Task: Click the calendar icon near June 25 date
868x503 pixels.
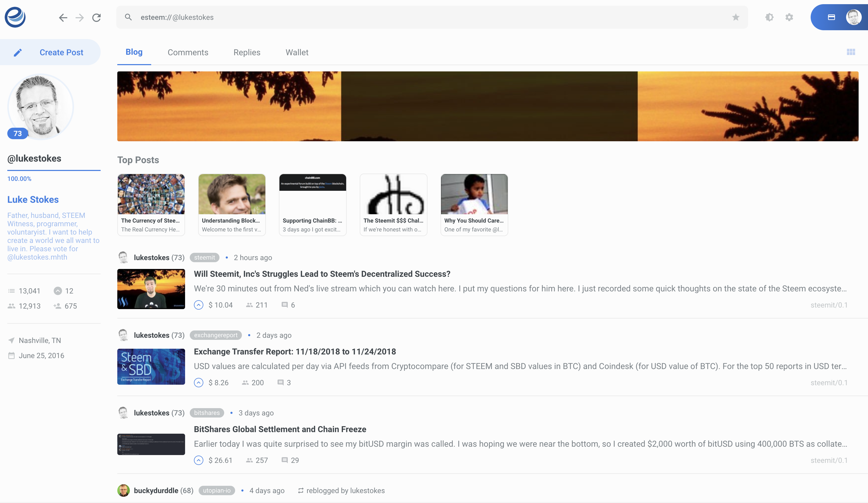Action: point(11,355)
